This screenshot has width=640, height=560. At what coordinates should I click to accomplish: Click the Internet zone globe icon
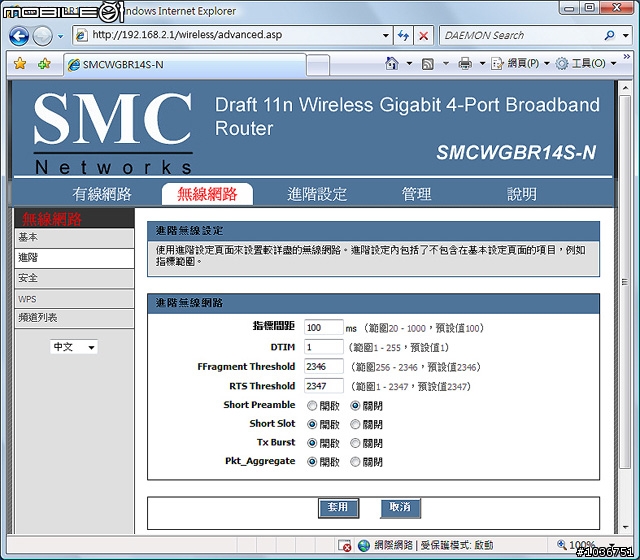pos(364,545)
